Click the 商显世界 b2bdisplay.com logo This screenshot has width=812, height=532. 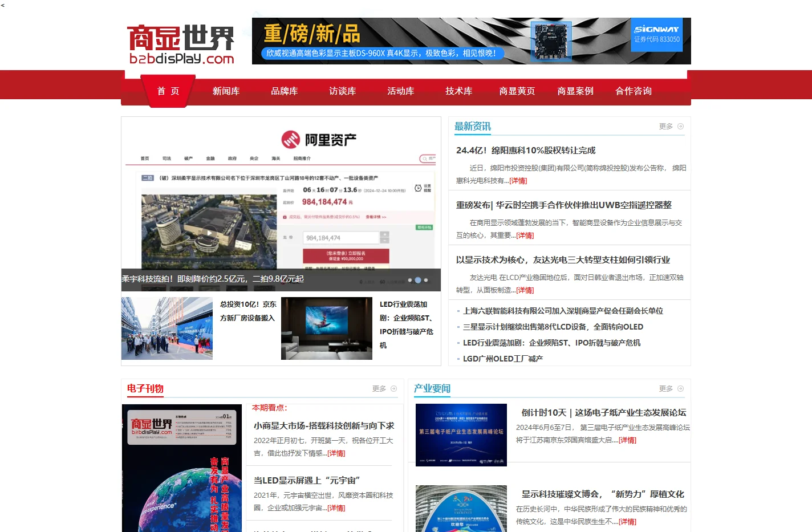tap(181, 44)
